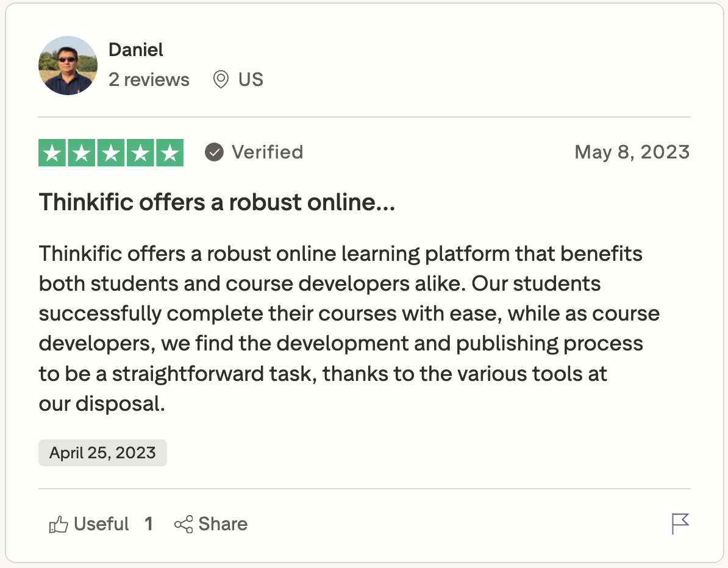The image size is (728, 568).
Task: Click the second star of the rating
Action: 82,152
